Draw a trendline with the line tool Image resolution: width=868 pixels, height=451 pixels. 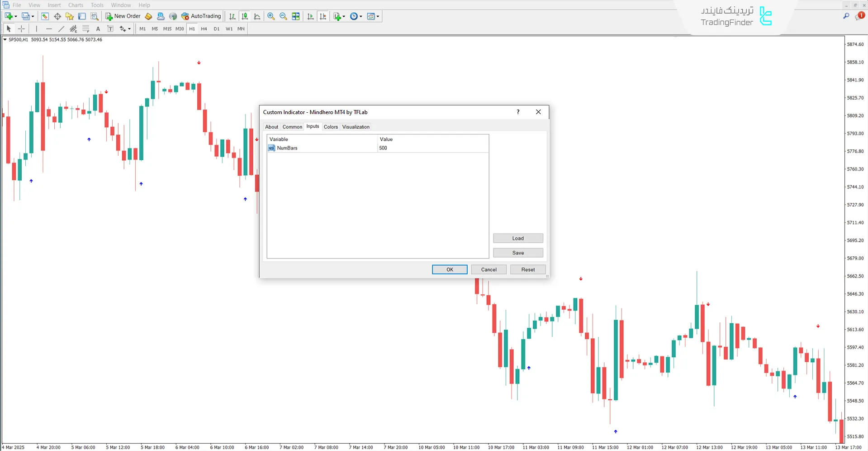click(61, 29)
